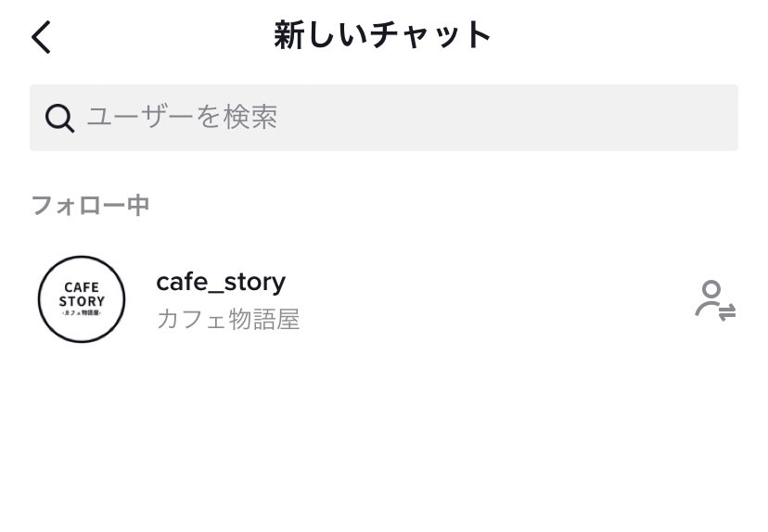Click the person silhouette in follow-status icon

point(709,298)
